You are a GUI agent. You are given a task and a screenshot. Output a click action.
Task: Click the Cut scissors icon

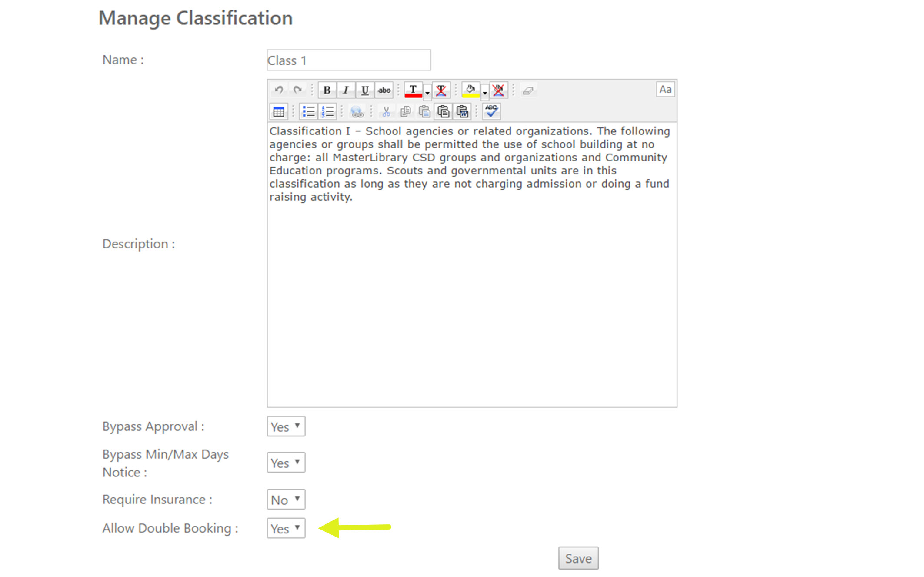[386, 112]
